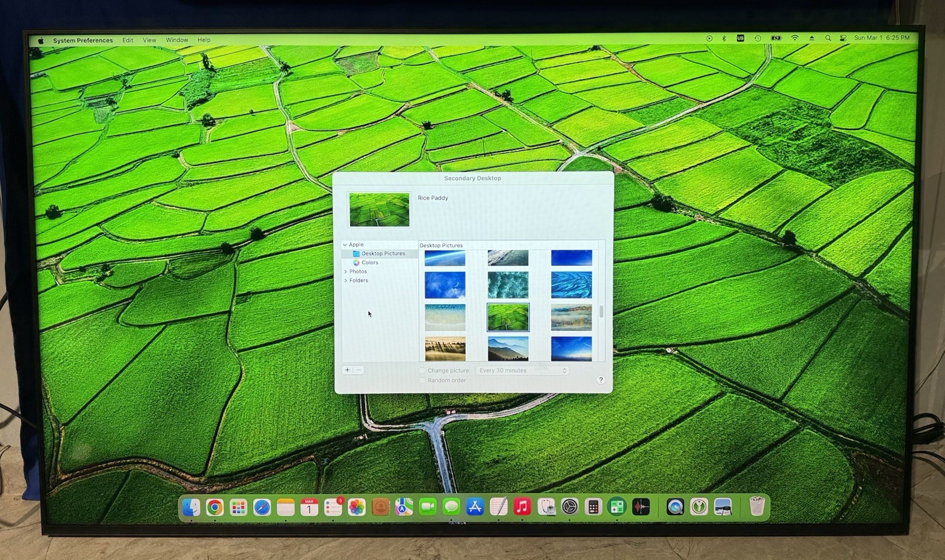Click the Rice Paddy preview image

[379, 210]
